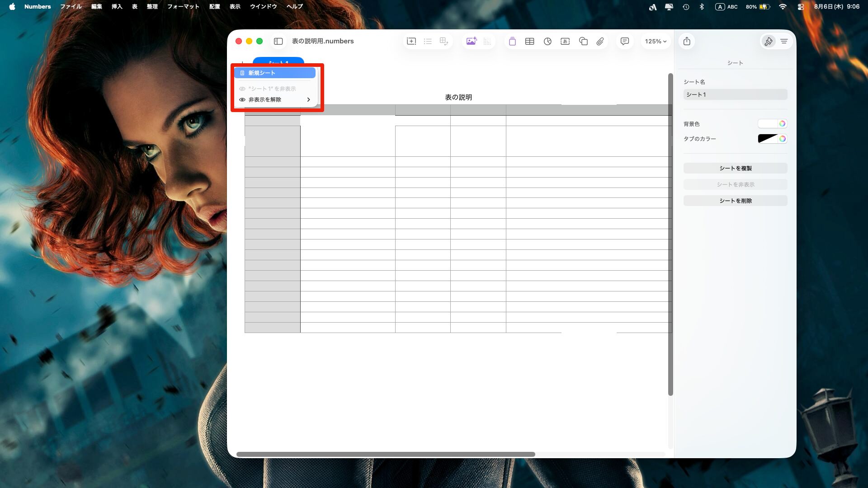Click the horizontal scrollbar at the bottom
This screenshot has height=488, width=868.
(386, 454)
